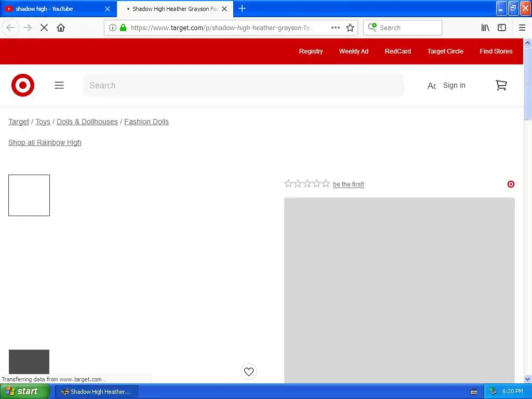
Task: Click the gray loading product panel
Action: [400, 290]
